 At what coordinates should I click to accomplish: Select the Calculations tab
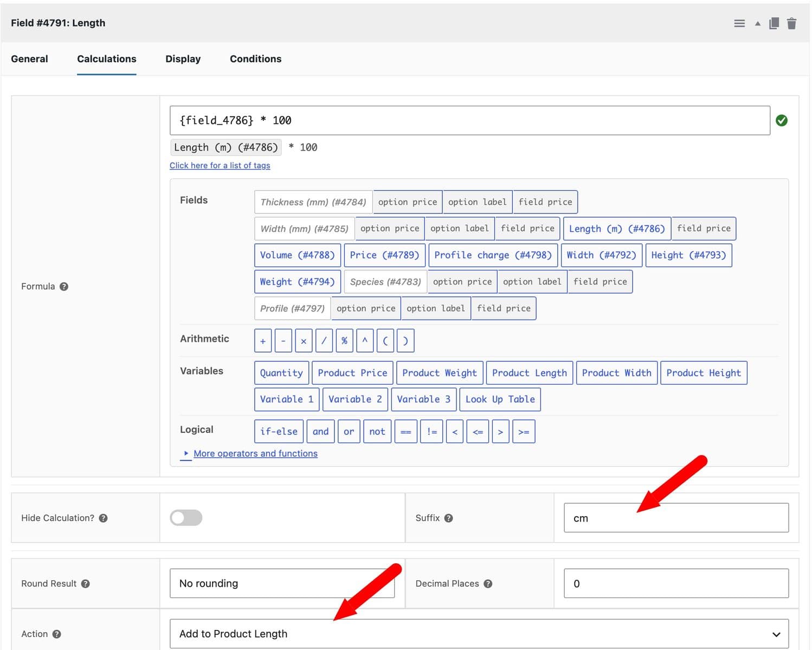coord(107,58)
